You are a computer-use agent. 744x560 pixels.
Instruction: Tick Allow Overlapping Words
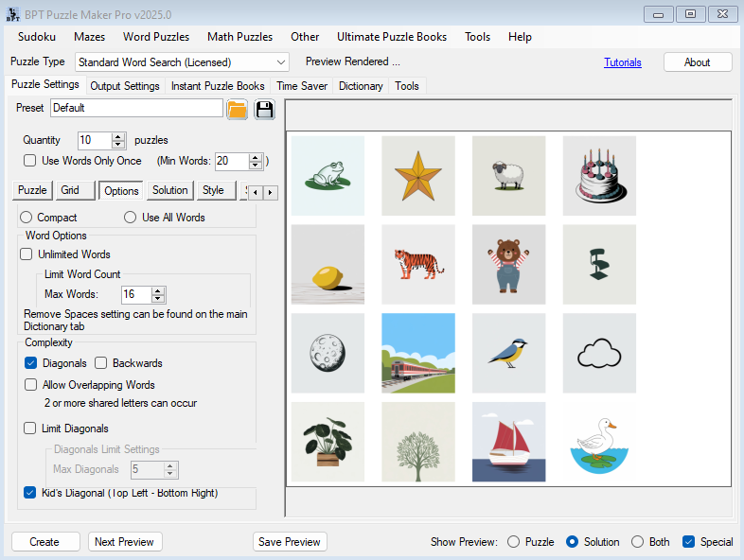coord(31,385)
